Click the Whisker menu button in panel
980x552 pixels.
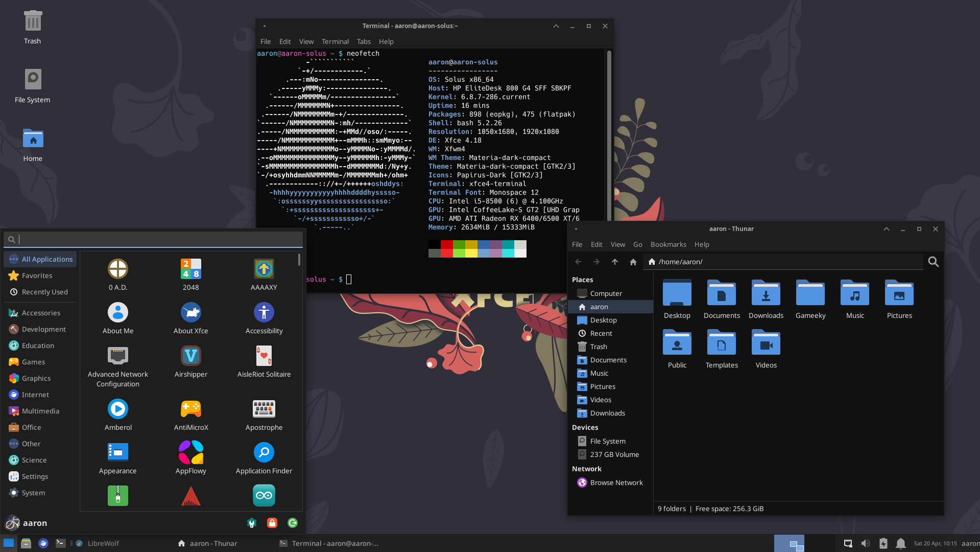point(9,543)
